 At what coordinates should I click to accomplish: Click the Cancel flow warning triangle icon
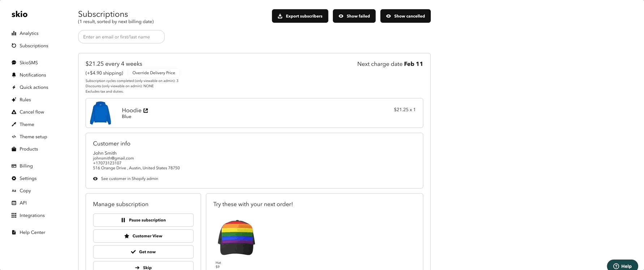pyautogui.click(x=14, y=112)
